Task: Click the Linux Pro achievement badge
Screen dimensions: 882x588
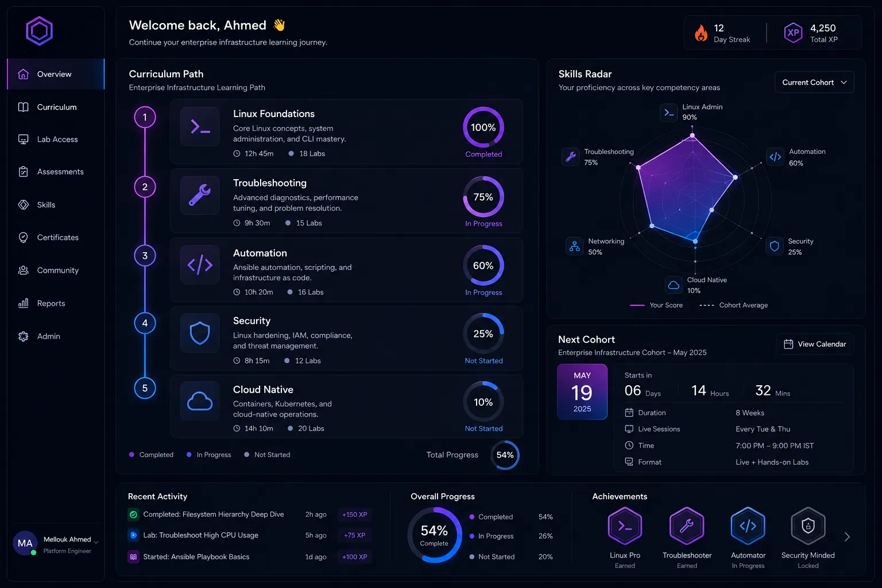Action: click(x=625, y=526)
